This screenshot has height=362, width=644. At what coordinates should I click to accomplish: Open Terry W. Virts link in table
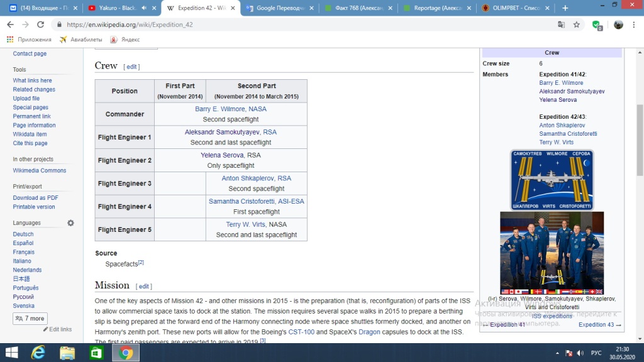click(x=246, y=224)
